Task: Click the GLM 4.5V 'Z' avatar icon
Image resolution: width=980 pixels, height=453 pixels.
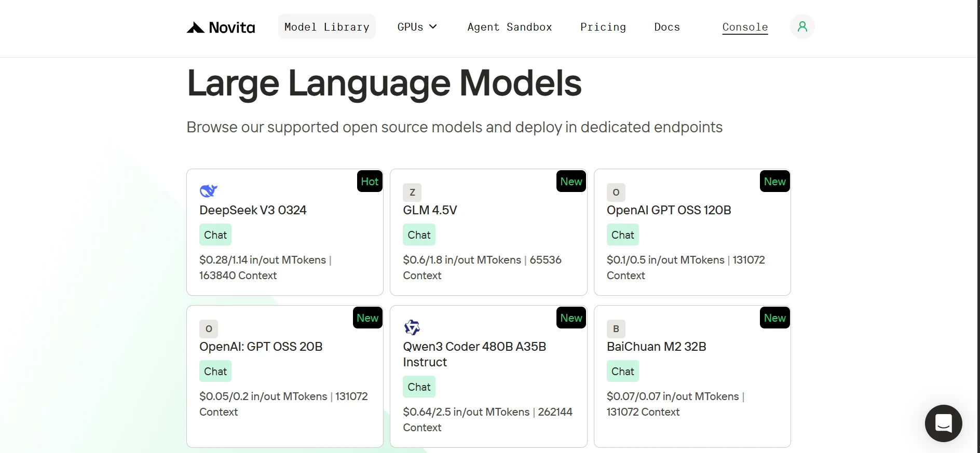Action: (x=412, y=193)
